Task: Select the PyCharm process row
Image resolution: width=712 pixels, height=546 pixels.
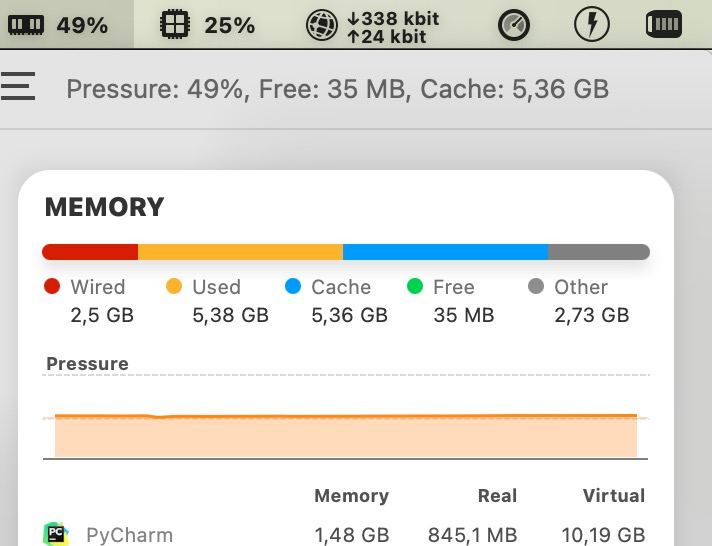Action: [345, 535]
